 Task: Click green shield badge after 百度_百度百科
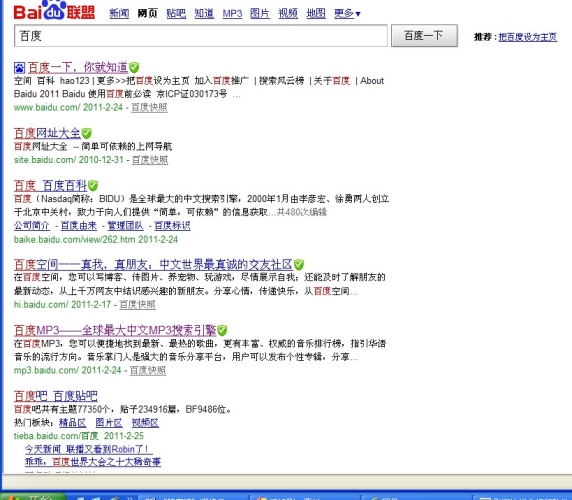click(x=93, y=186)
